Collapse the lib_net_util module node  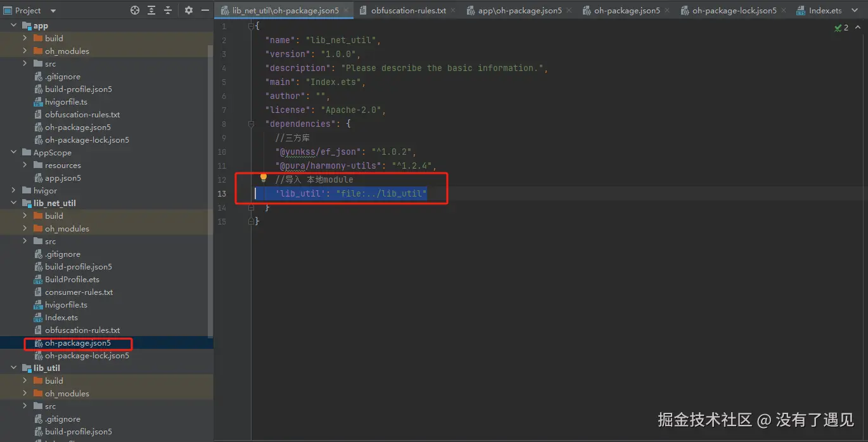[x=13, y=203]
